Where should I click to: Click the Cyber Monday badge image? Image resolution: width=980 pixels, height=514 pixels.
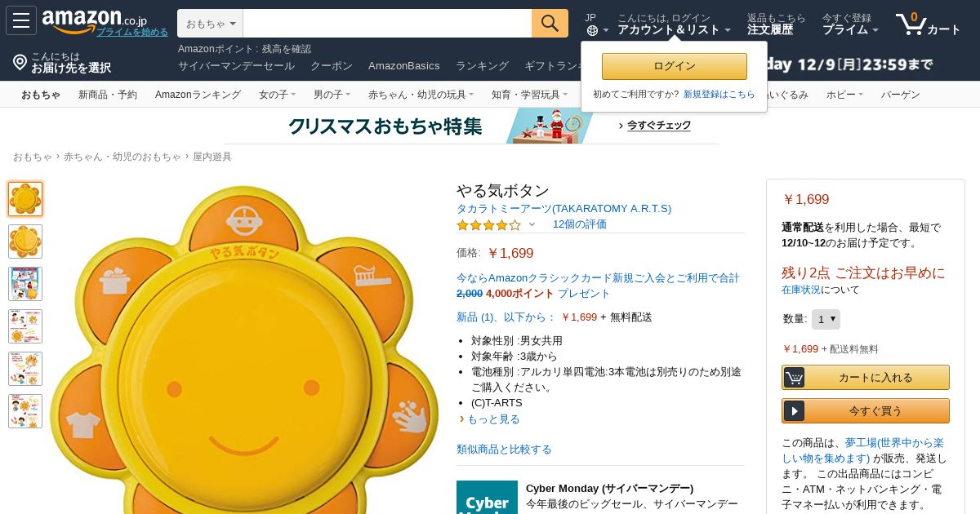[487, 497]
